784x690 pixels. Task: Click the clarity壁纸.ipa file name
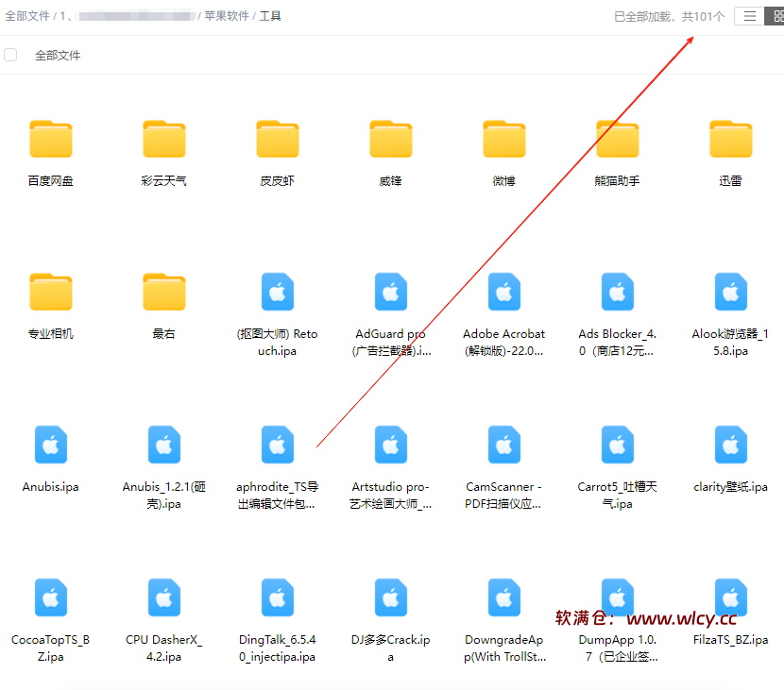tap(730, 487)
